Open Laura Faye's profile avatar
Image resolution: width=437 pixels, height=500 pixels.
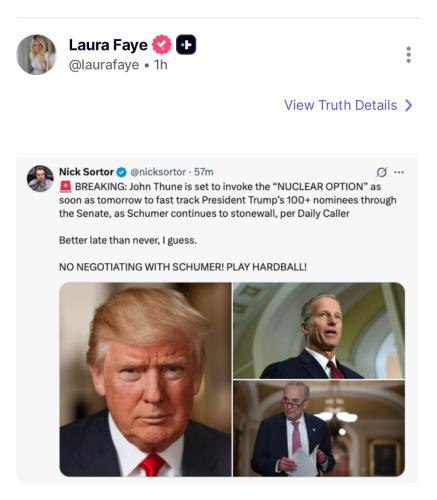pos(36,55)
